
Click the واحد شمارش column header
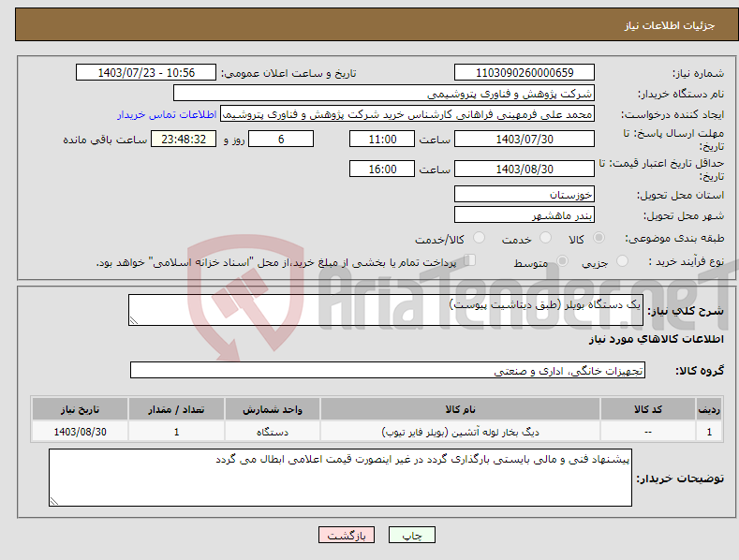[273, 409]
